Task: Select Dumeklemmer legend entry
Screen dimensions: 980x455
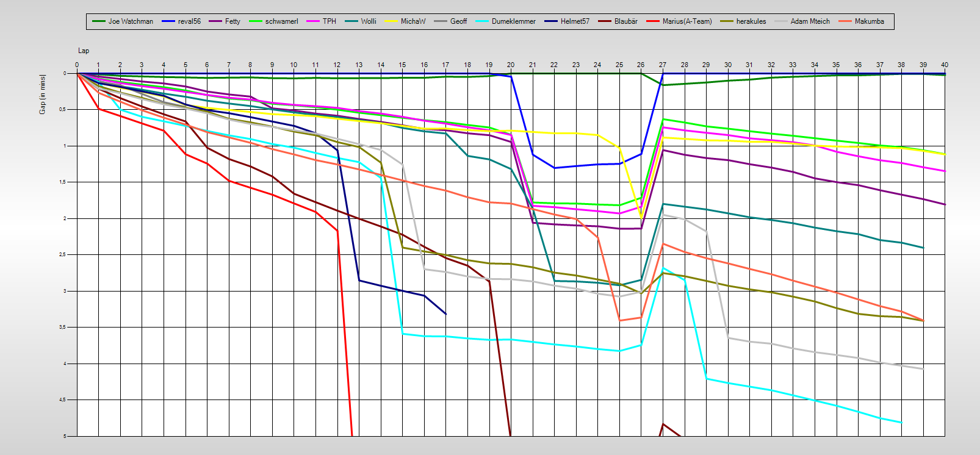Action: [505, 21]
